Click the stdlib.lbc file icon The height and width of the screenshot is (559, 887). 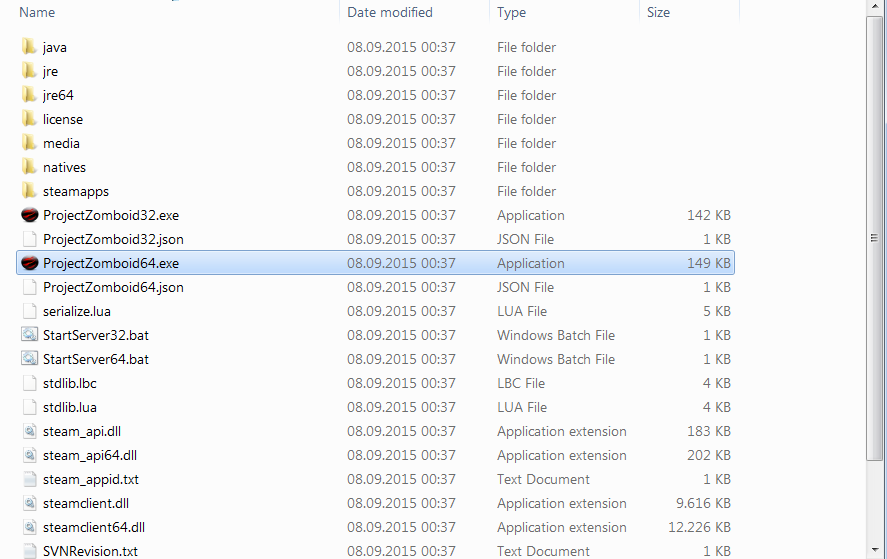pyautogui.click(x=29, y=383)
